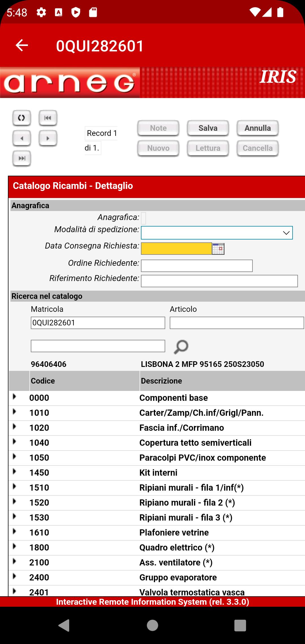Image resolution: width=305 pixels, height=644 pixels.
Task: Click the Nuovo button
Action: click(x=158, y=148)
